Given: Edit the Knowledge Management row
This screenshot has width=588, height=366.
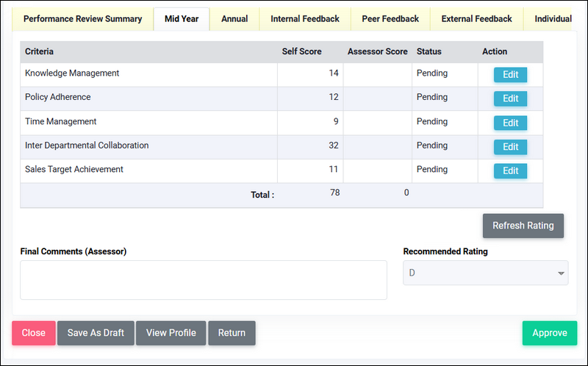Looking at the screenshot, I should click(510, 75).
